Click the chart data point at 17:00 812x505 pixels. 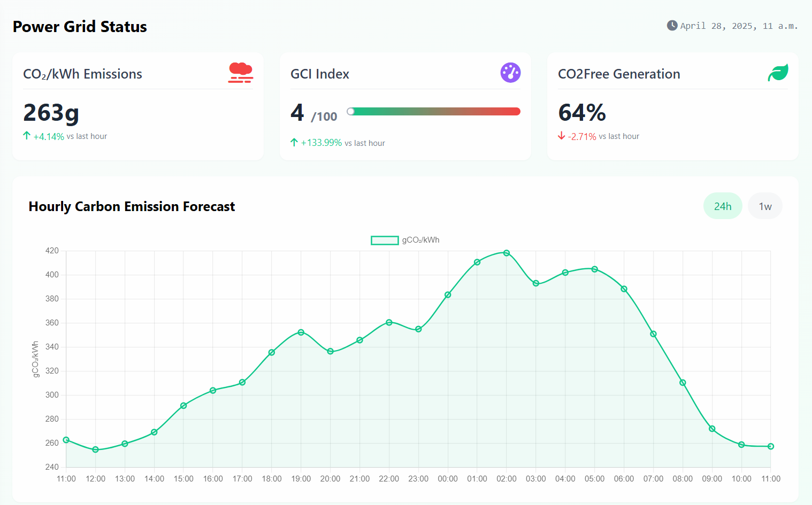[x=242, y=382]
